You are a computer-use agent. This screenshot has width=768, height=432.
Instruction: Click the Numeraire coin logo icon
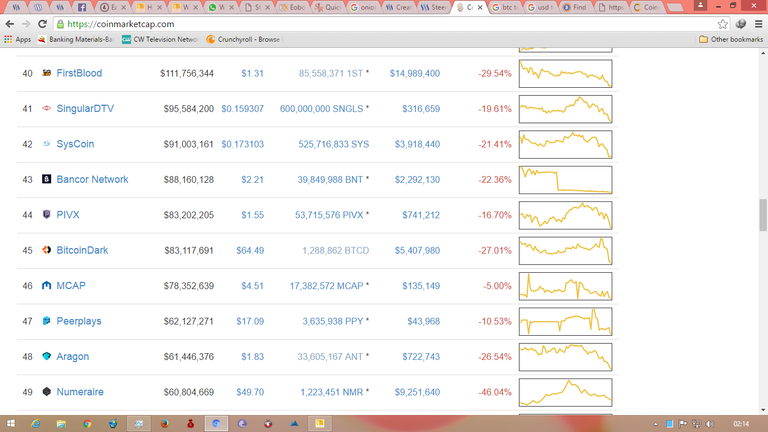click(47, 391)
